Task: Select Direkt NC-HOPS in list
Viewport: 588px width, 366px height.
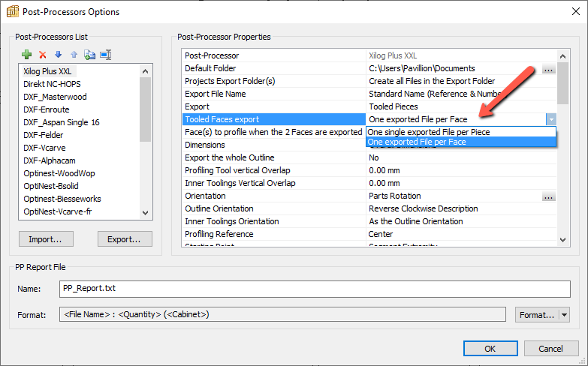Action: pos(52,84)
